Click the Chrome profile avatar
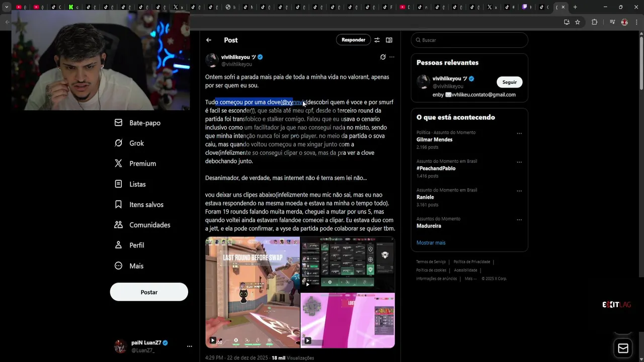Viewport: 644px width, 362px height. tap(624, 22)
